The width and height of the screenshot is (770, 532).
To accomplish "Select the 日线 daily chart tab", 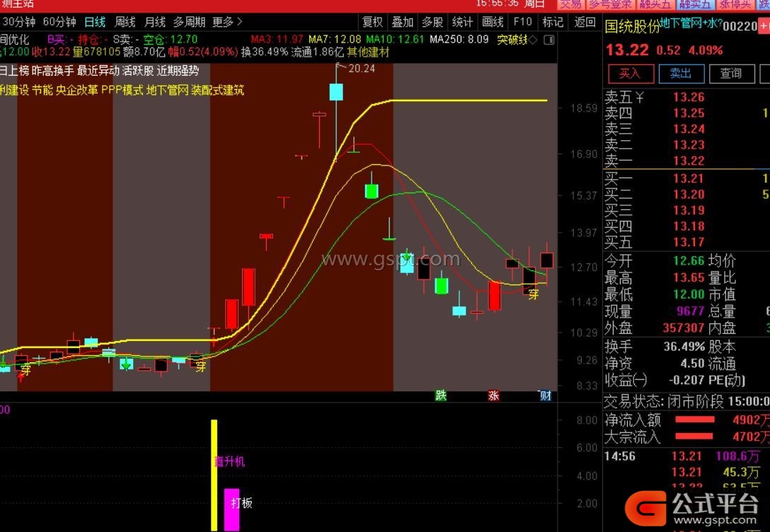I will click(95, 22).
